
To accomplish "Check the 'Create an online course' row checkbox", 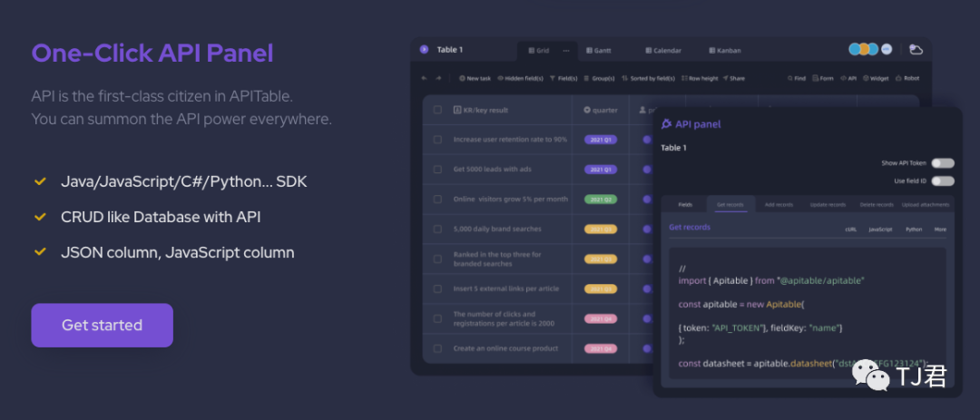I will tap(437, 348).
